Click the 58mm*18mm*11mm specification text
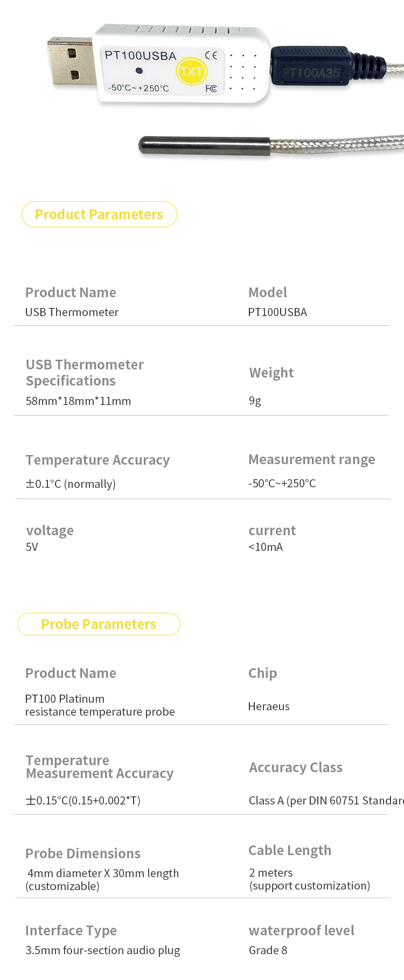The width and height of the screenshot is (404, 980). click(x=79, y=401)
